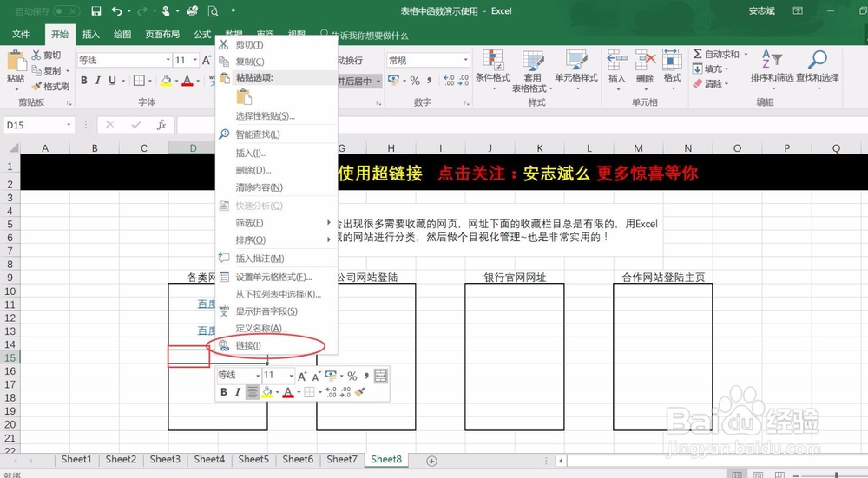Add new sheet with plus button

point(431,461)
